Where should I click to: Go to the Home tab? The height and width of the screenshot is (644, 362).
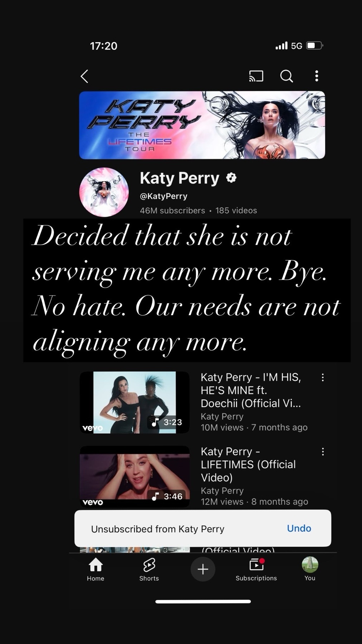tap(96, 569)
